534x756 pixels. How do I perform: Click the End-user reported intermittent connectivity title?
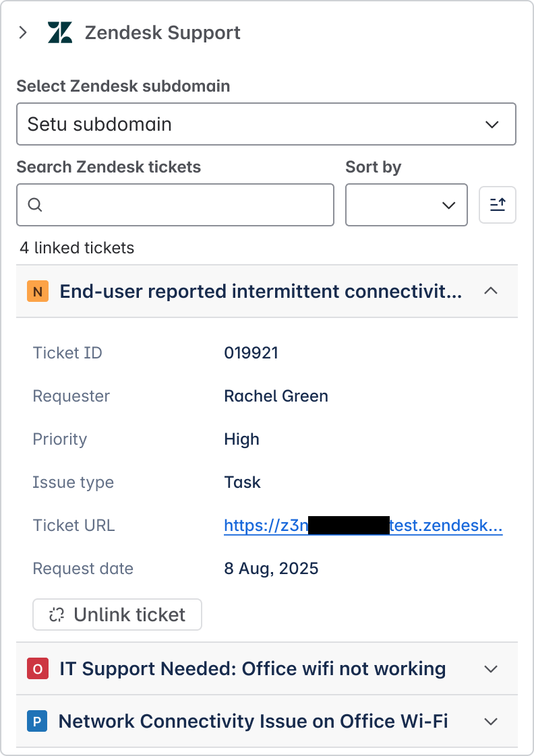pos(261,291)
